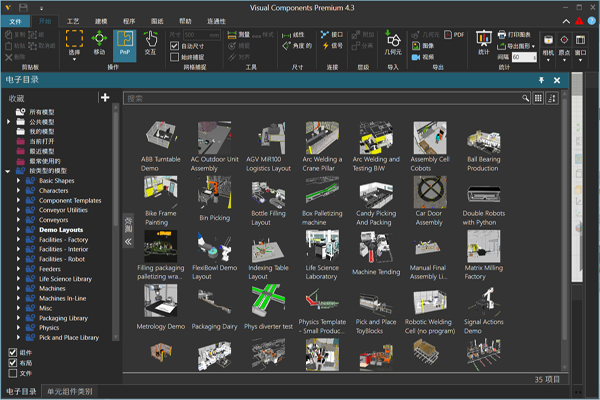The height and width of the screenshot is (400, 600).
Task: Activate the 交互 interact hand tool
Action: (x=150, y=43)
